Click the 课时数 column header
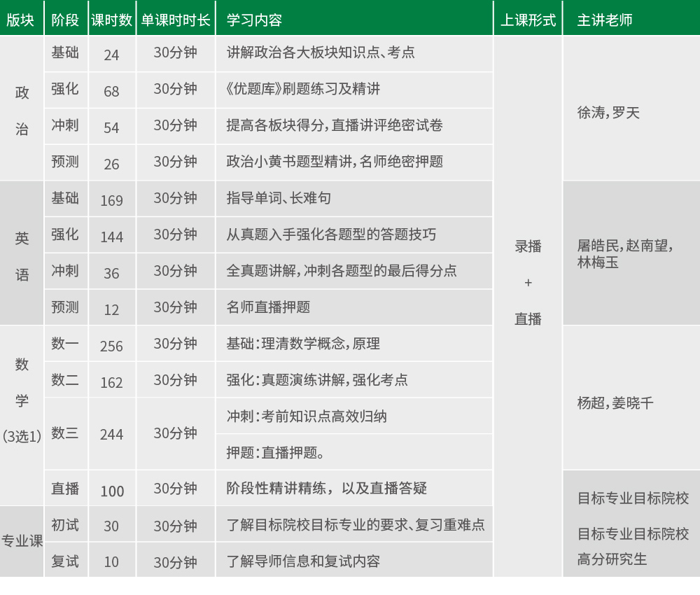This screenshot has height=595, width=700. tap(111, 20)
